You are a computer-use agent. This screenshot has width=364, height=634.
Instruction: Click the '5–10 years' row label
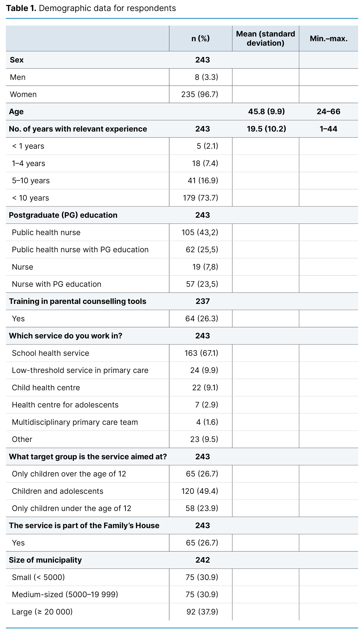pyautogui.click(x=31, y=181)
